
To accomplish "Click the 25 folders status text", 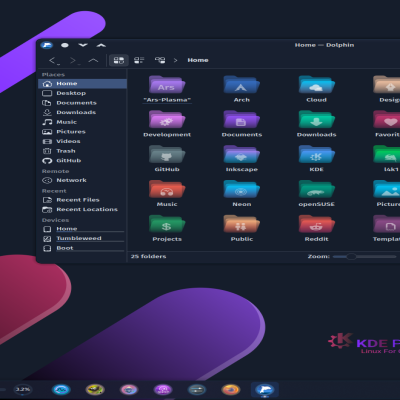I will (148, 256).
